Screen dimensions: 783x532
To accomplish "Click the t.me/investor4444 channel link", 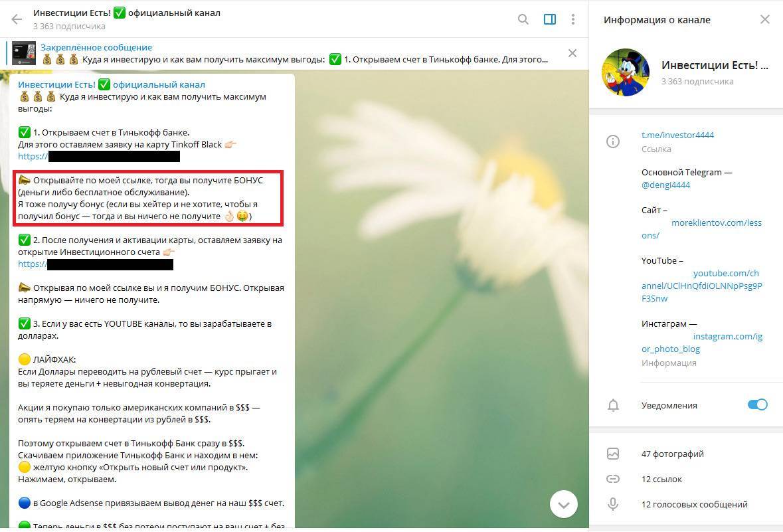I will (x=677, y=135).
